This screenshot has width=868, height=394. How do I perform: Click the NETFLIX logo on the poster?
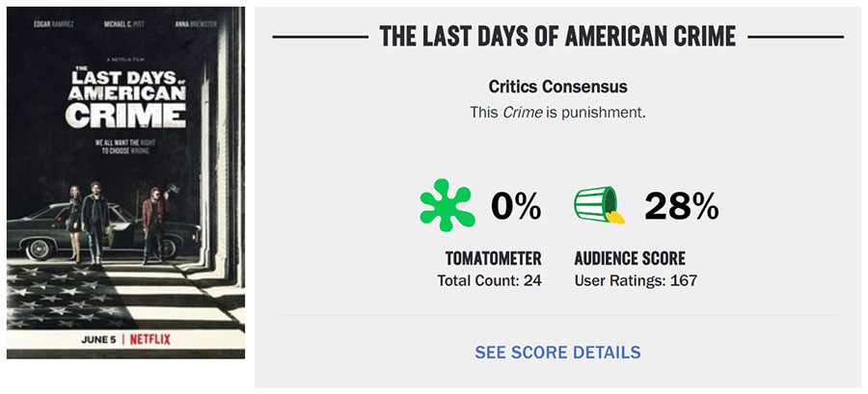coord(150,339)
